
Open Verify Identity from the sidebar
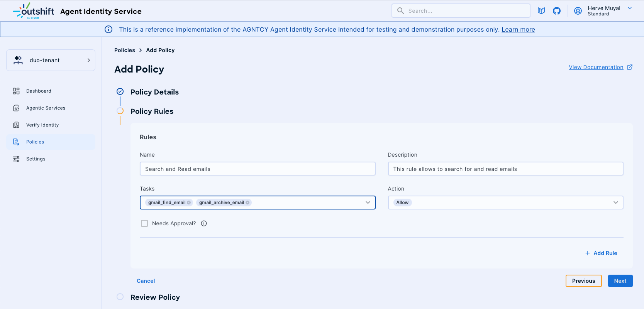pyautogui.click(x=42, y=125)
